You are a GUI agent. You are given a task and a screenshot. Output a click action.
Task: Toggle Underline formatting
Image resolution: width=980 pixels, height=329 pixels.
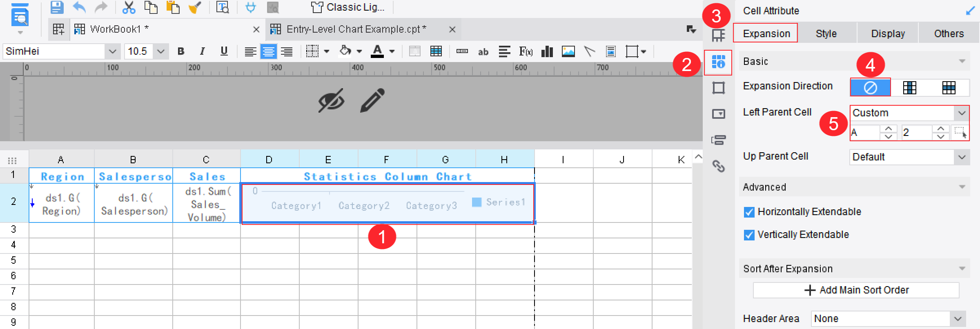(224, 51)
